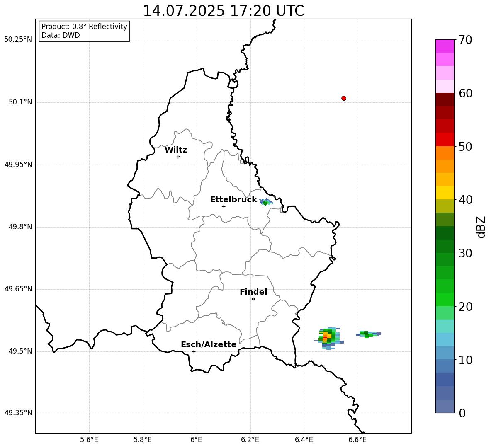Click the yellow colorbar segment above 40
The height and width of the screenshot is (448, 491).
(x=445, y=193)
